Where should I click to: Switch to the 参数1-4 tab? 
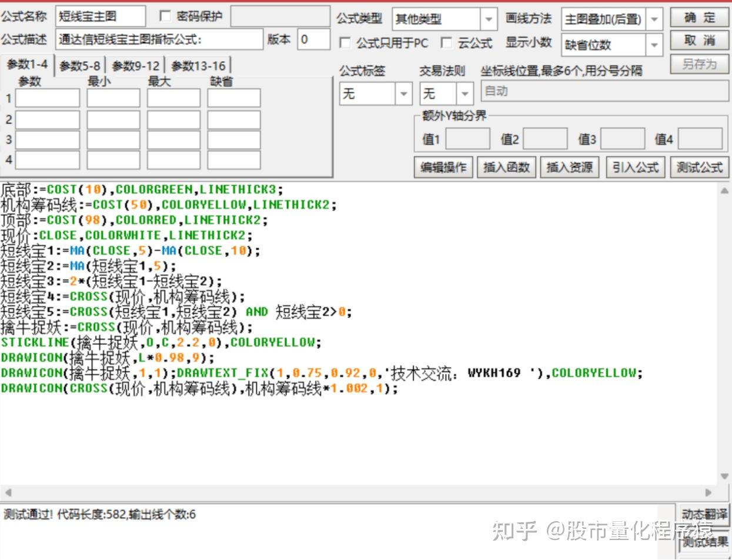click(27, 65)
